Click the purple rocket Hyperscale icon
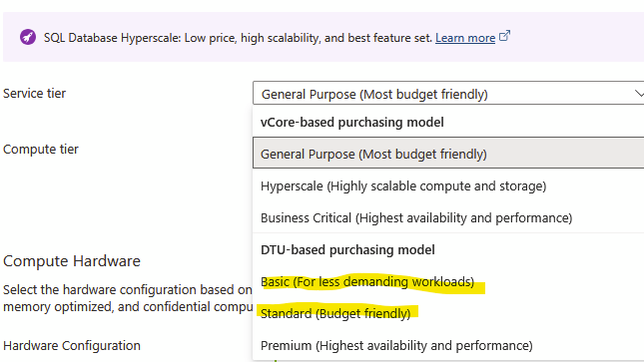Viewport: 644px width, 362px height. click(x=28, y=37)
